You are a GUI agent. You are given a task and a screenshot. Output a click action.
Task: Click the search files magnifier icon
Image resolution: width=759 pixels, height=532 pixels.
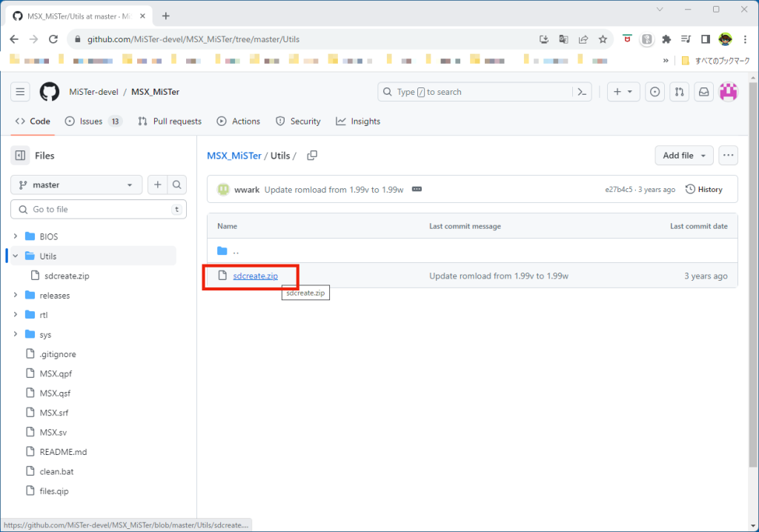click(177, 185)
